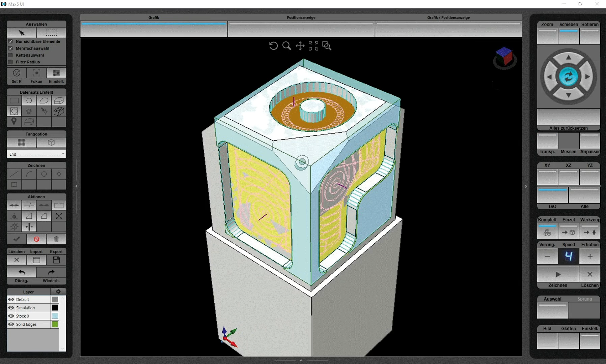This screenshot has height=364, width=606.
Task: Disable the Nur sichtbare Elemente checkbox
Action: click(x=10, y=41)
